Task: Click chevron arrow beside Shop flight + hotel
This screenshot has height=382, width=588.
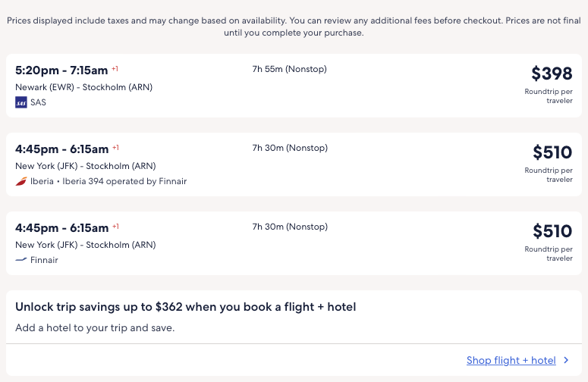Action: click(x=566, y=361)
